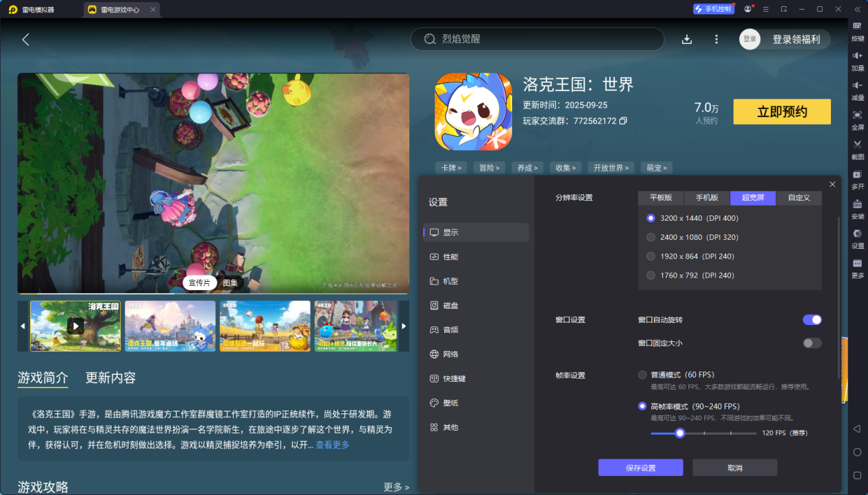Viewport: 868px width, 495px height.
Task: Select 1760 x 792 (DPI 240) resolution
Action: (690, 276)
